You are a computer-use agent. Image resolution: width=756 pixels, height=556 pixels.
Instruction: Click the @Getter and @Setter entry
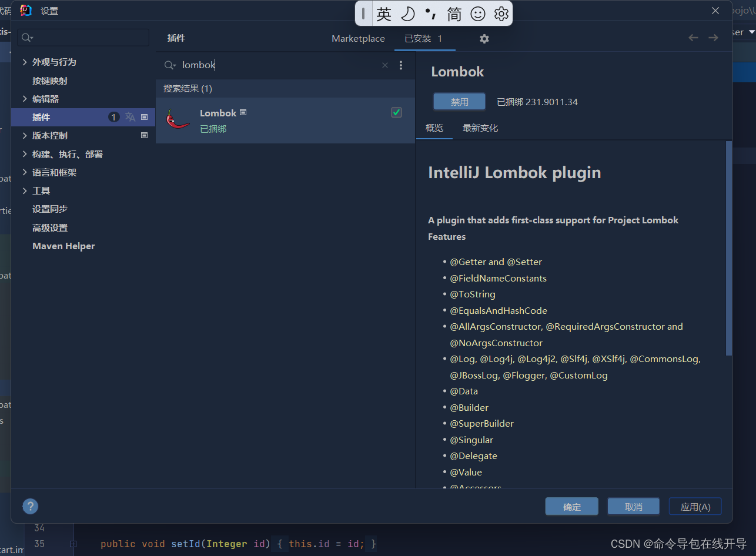[496, 262]
